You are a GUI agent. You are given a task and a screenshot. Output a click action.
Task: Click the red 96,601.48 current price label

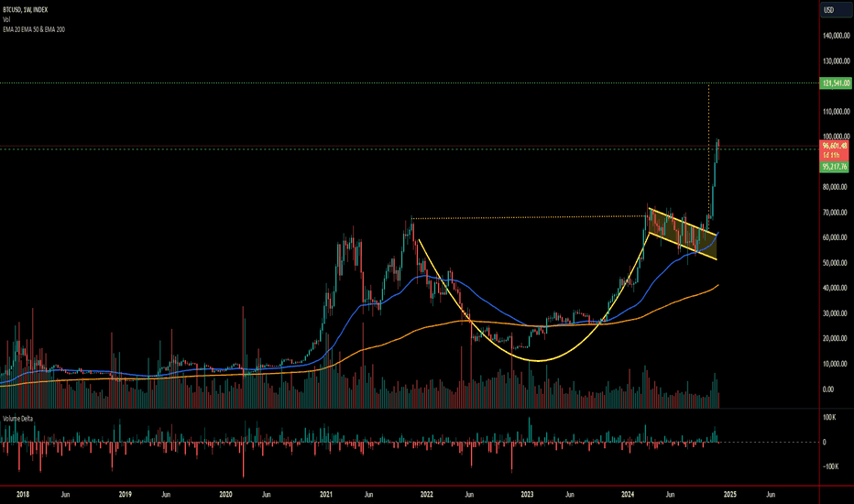pyautogui.click(x=835, y=146)
